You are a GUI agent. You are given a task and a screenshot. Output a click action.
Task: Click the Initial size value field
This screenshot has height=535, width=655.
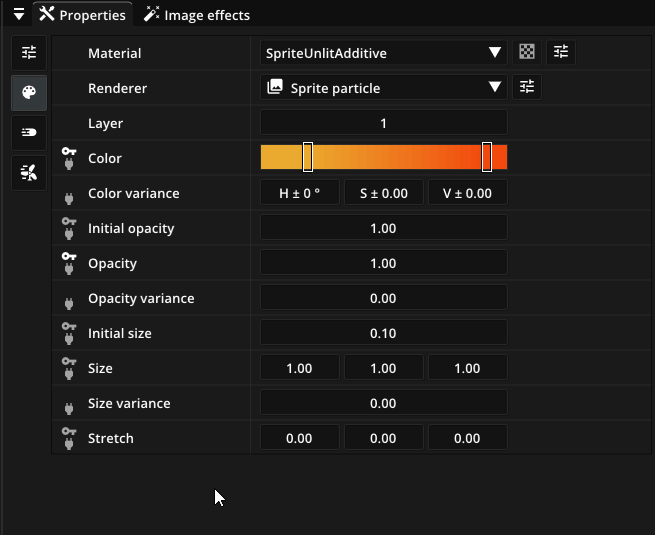(383, 333)
